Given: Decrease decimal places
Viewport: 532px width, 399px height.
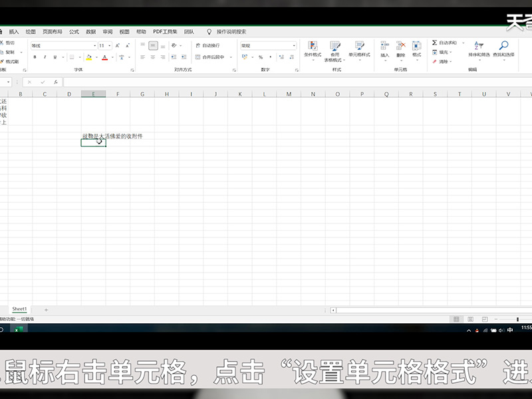Looking at the screenshot, I should tap(291, 57).
